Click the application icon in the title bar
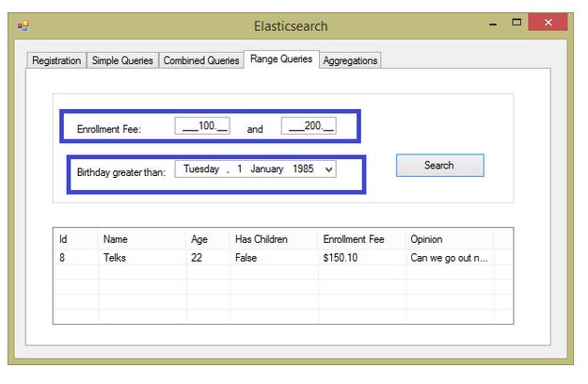Viewport: 588px width, 384px height. [23, 25]
